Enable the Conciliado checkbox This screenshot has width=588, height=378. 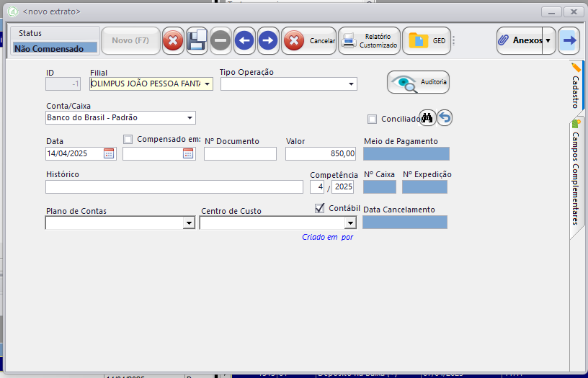pyautogui.click(x=372, y=119)
